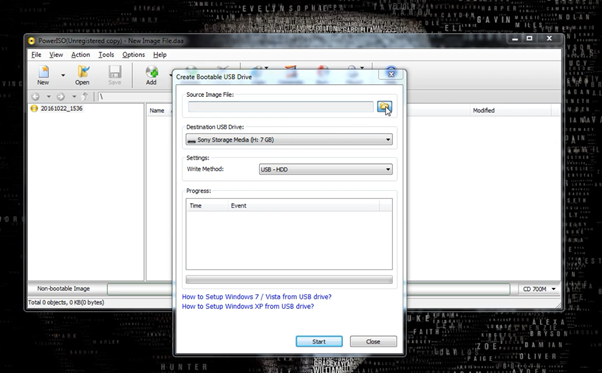602x373 pixels.
Task: Click the Open toolbar icon
Action: tap(82, 75)
